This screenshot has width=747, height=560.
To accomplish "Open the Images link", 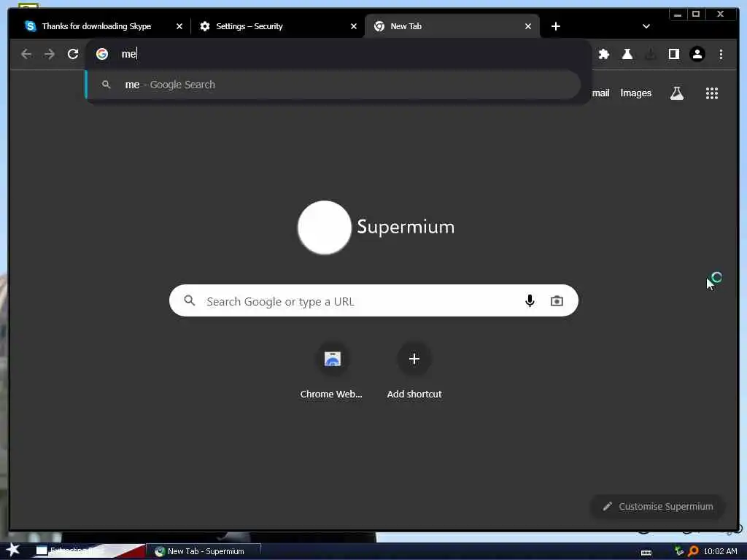I will 635,93.
